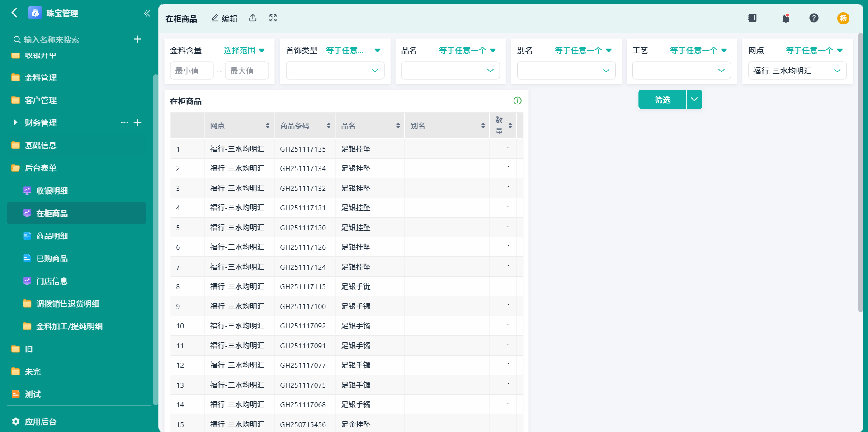868x432 pixels.
Task: Click the plus icon beside sidebar search
Action: (137, 39)
